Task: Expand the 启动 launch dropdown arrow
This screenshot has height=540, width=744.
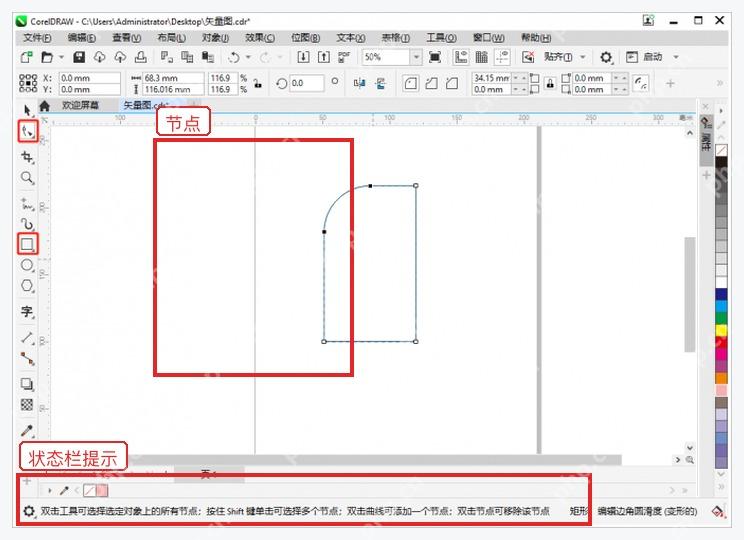Action: 676,57
